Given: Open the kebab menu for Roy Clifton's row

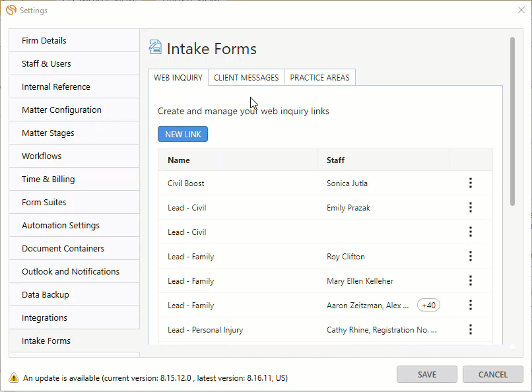Looking at the screenshot, I should (x=470, y=256).
